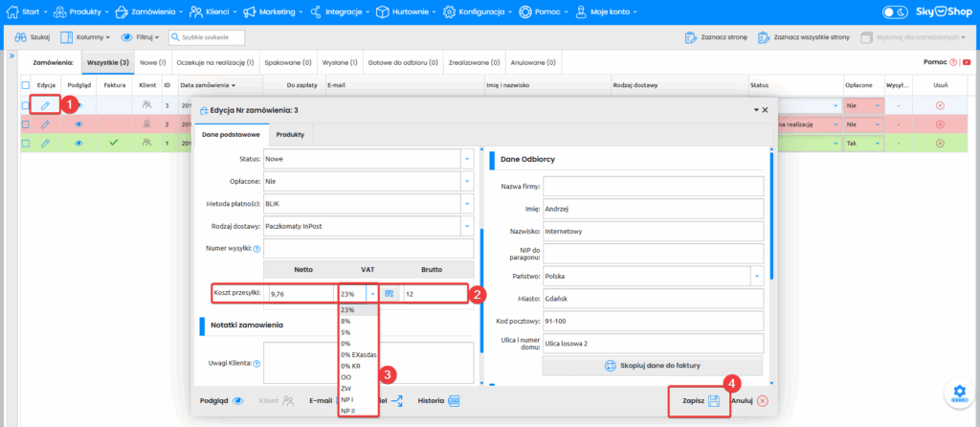
Task: Select ZW from the VAT rate list
Action: point(345,388)
